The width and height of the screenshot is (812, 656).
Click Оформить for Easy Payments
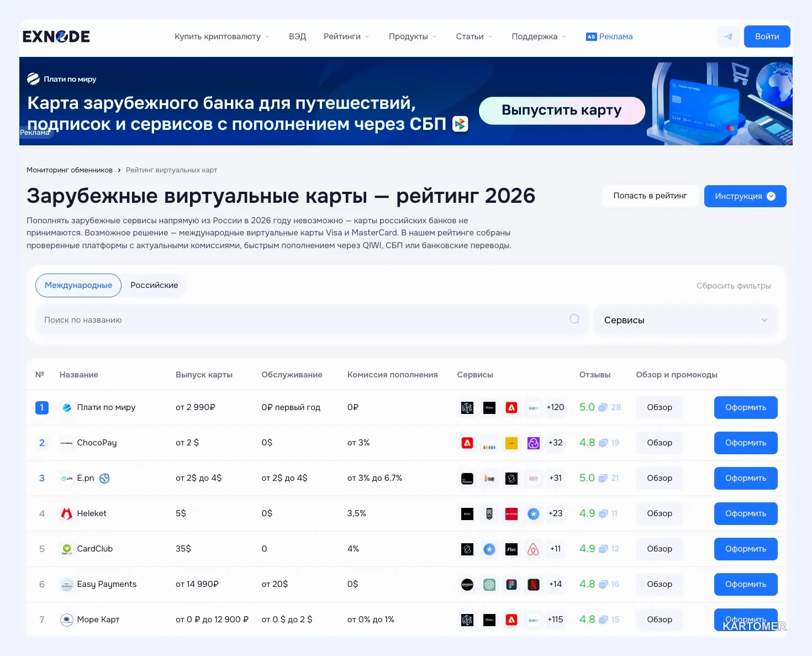[x=746, y=584]
